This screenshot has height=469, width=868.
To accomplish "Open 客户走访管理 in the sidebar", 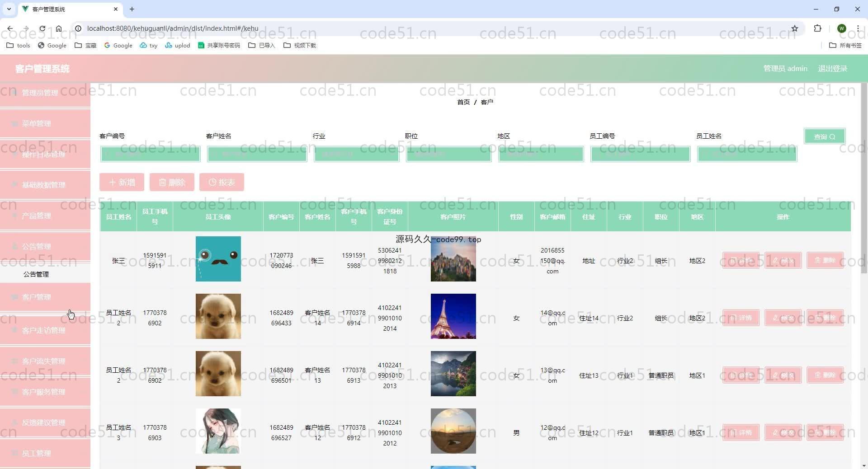I will click(x=45, y=330).
